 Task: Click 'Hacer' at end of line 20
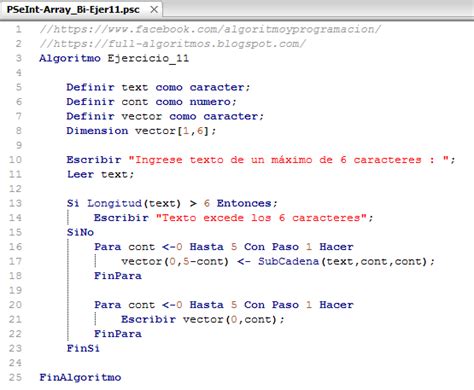(337, 305)
